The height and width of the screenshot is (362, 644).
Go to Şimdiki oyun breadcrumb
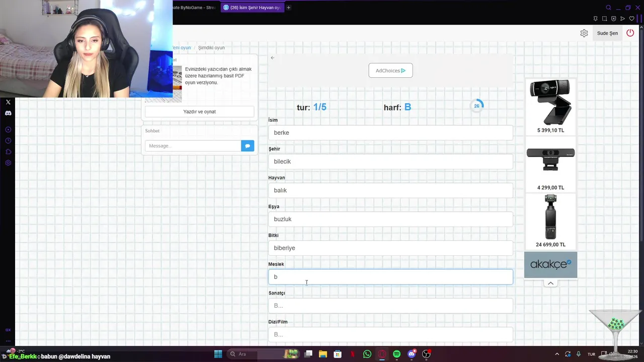click(x=211, y=48)
